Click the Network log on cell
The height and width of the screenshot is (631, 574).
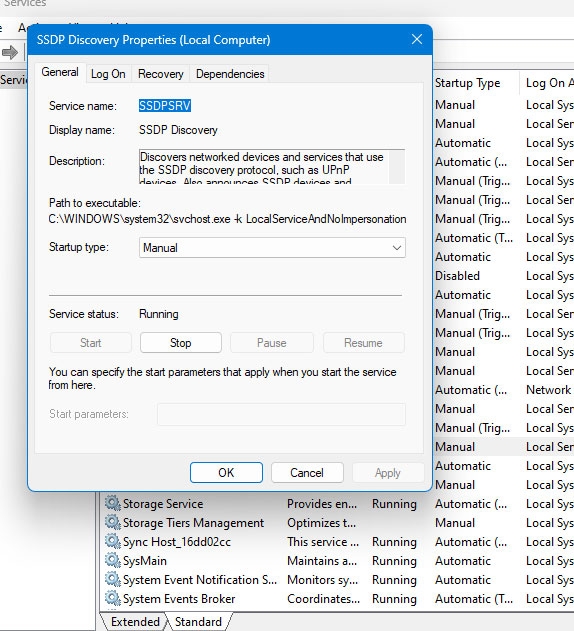pos(549,390)
